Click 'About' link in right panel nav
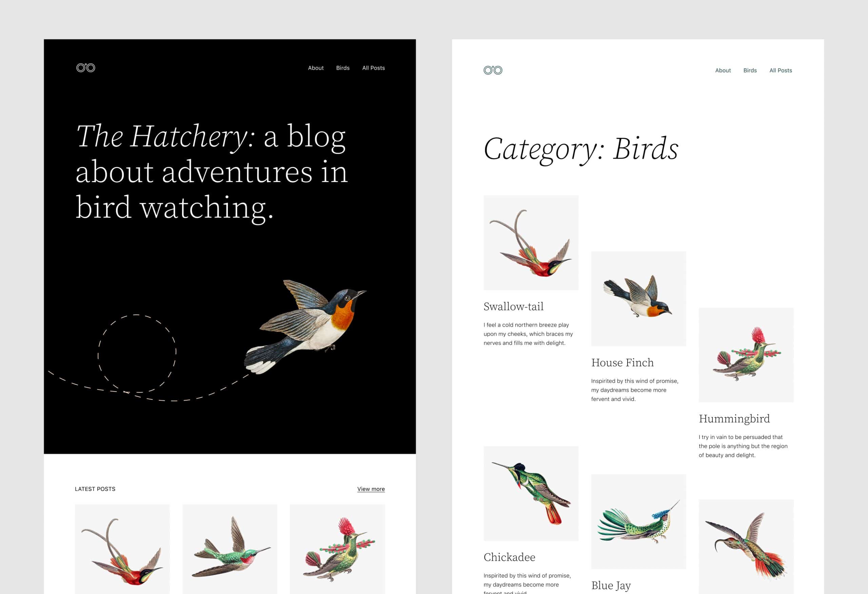Screen dimensions: 868x594 721,71
